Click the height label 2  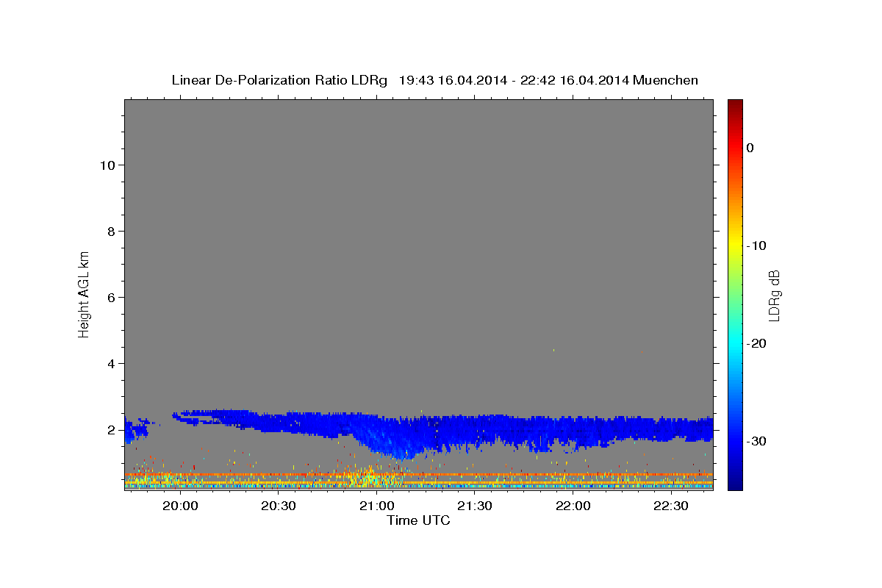click(x=110, y=429)
